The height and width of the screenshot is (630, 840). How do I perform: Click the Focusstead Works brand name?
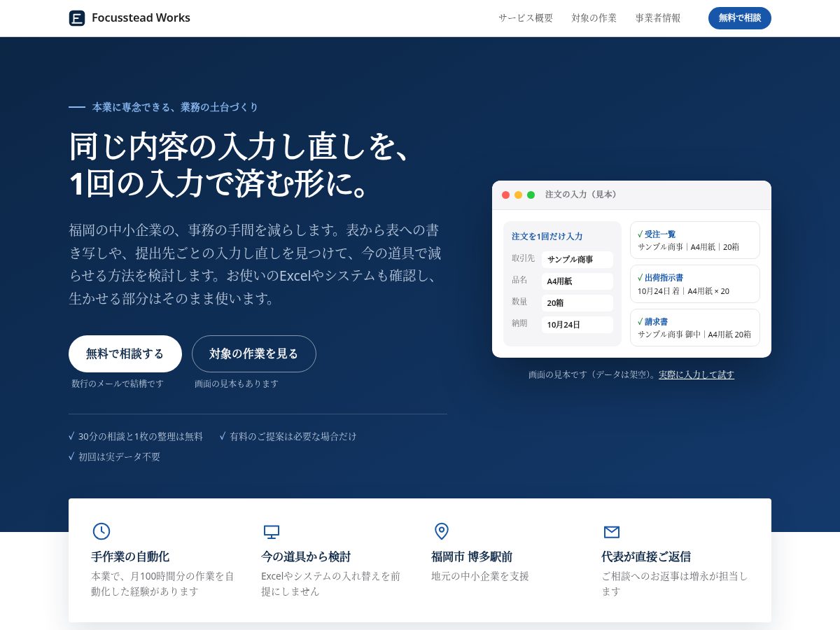pyautogui.click(x=141, y=18)
